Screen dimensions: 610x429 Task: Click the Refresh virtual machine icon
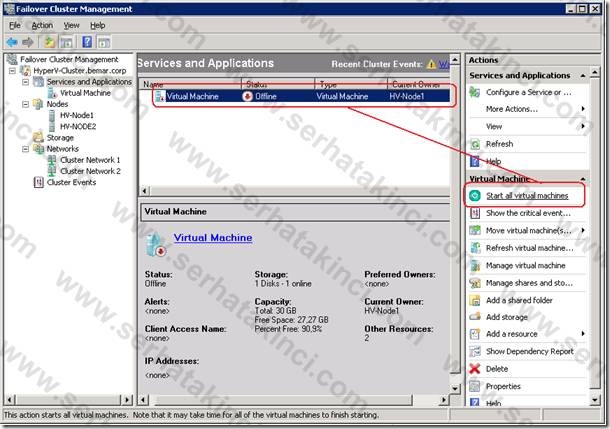tap(475, 248)
